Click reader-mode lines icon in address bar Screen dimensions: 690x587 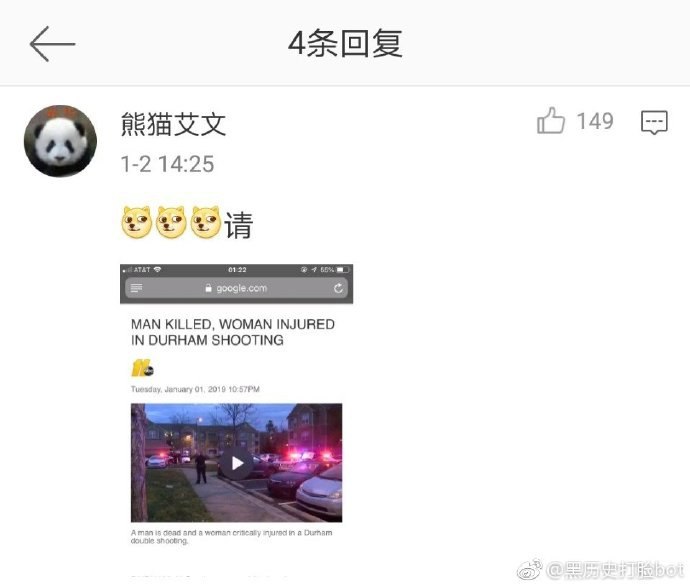137,288
